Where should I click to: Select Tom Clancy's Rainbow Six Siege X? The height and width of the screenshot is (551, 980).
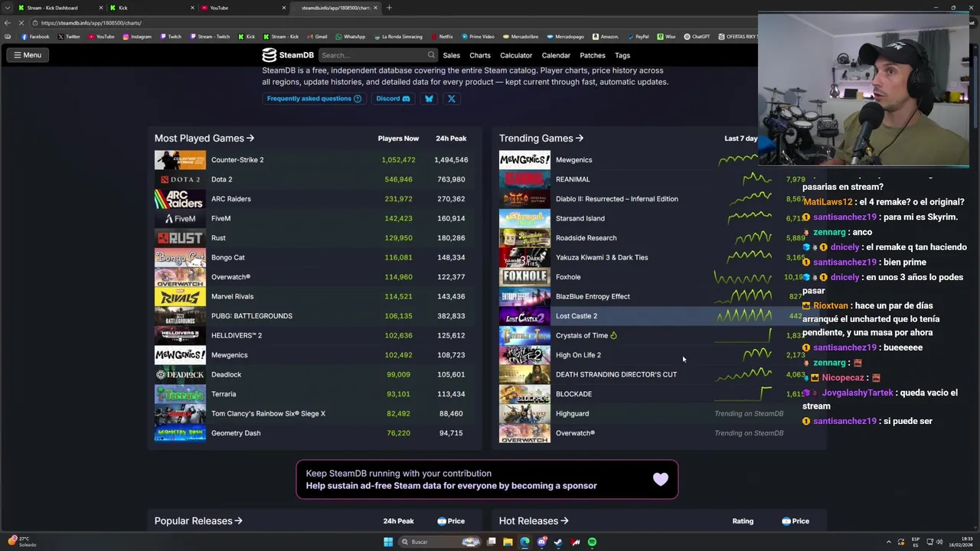(x=314, y=413)
